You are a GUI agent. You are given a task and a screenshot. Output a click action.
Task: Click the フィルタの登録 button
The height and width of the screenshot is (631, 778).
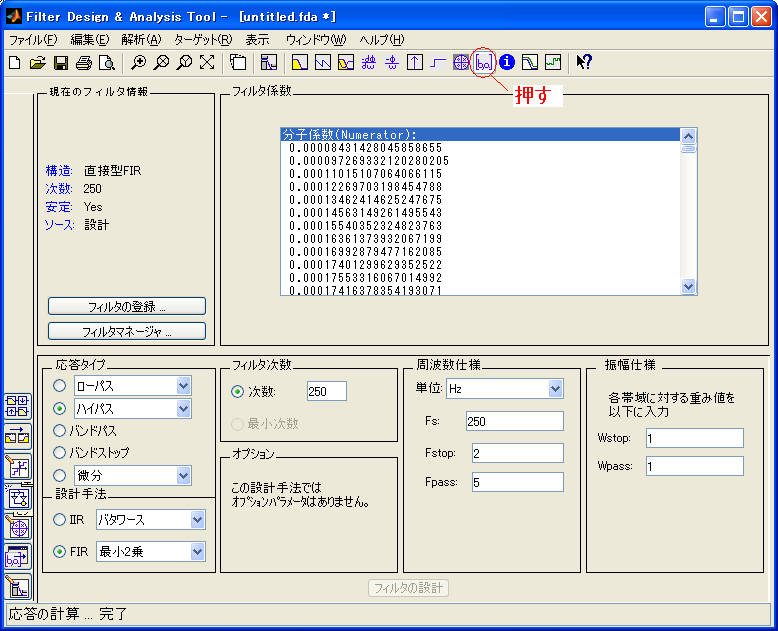[x=127, y=306]
